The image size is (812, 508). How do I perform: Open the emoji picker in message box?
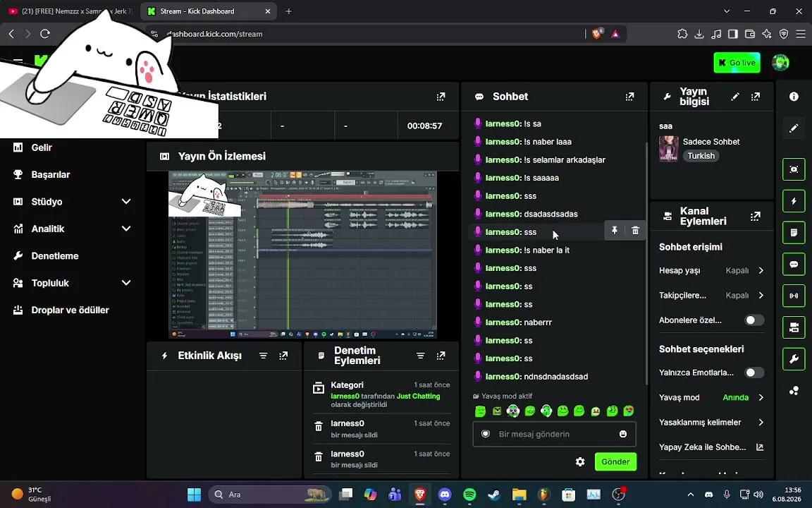623,434
